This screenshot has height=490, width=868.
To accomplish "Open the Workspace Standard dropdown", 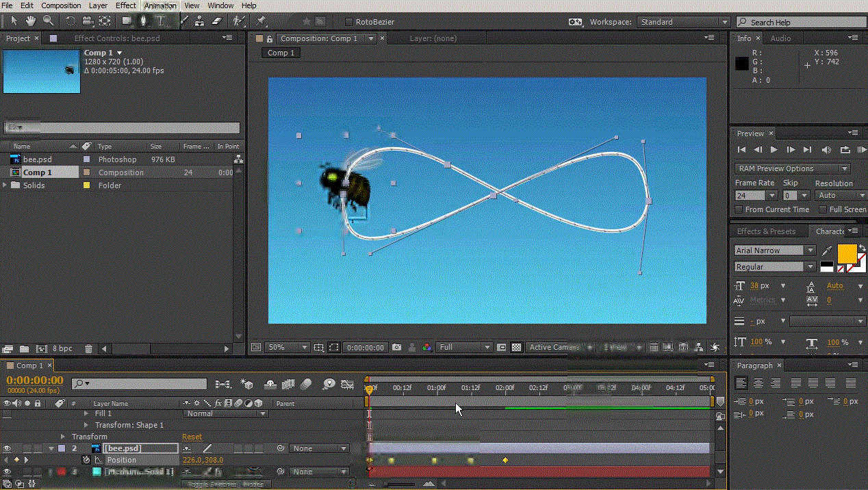I will (683, 22).
